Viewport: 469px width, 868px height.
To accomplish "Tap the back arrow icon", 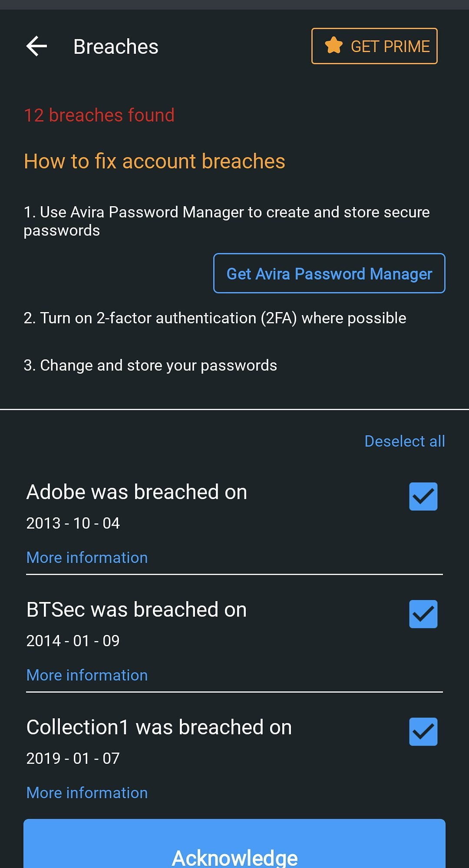I will pos(36,46).
